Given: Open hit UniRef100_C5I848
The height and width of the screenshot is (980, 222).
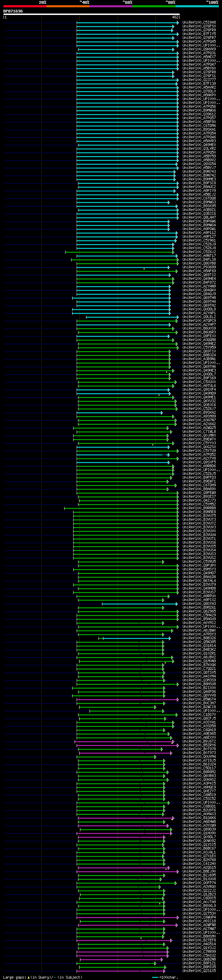Looking at the screenshot, I should pyautogui.click(x=199, y=23).
